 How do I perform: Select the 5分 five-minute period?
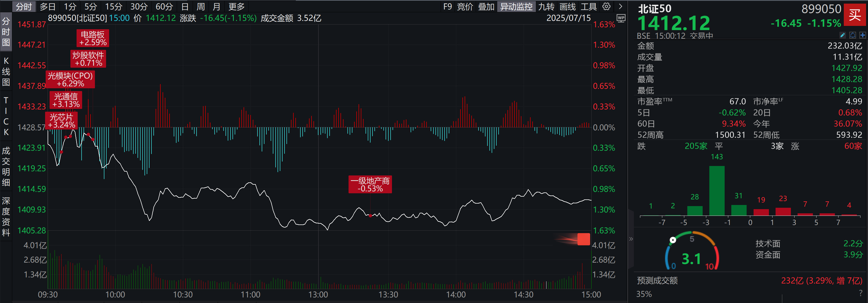pos(91,6)
